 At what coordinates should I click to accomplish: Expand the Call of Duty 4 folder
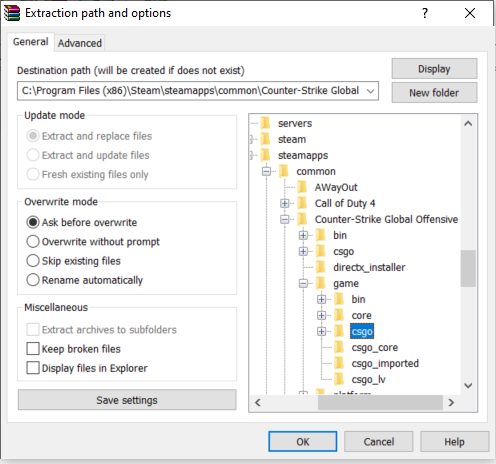pos(285,203)
